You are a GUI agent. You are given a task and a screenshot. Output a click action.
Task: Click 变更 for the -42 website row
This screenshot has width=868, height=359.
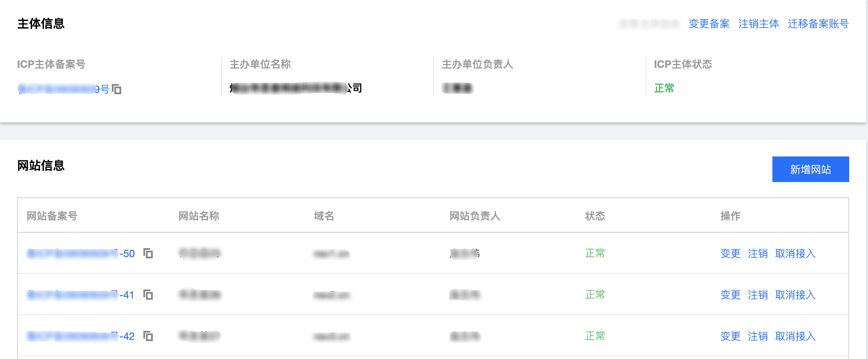(x=730, y=336)
